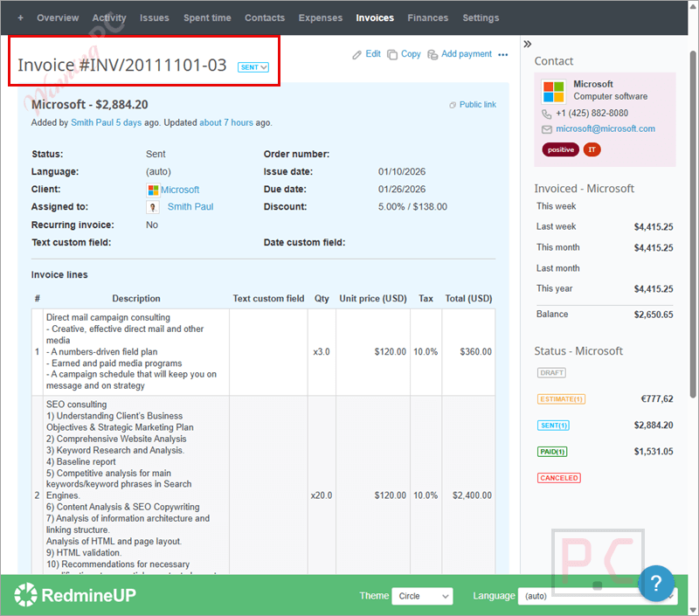Click the Balance '$2,650.65' value
Screen dimensions: 699x616
(x=654, y=315)
